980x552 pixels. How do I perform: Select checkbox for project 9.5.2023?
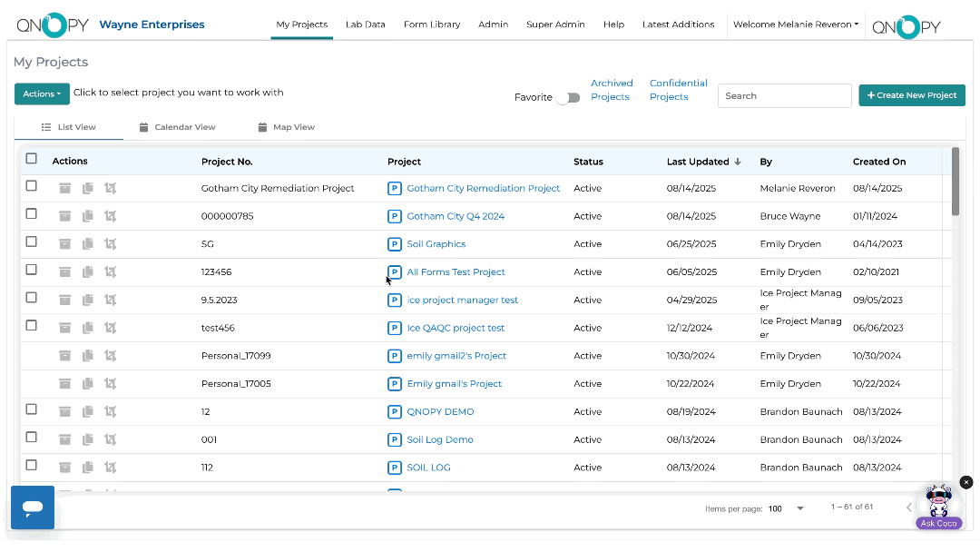coord(31,298)
